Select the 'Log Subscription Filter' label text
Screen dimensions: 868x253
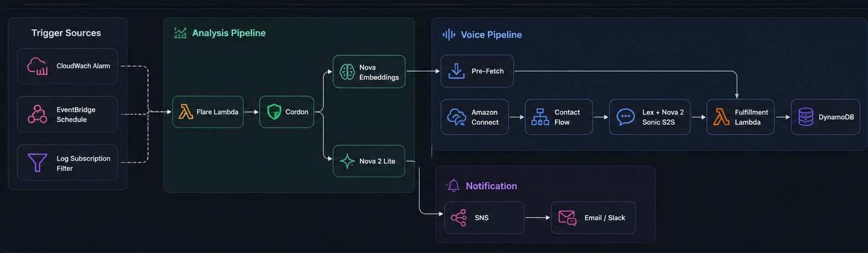point(83,163)
